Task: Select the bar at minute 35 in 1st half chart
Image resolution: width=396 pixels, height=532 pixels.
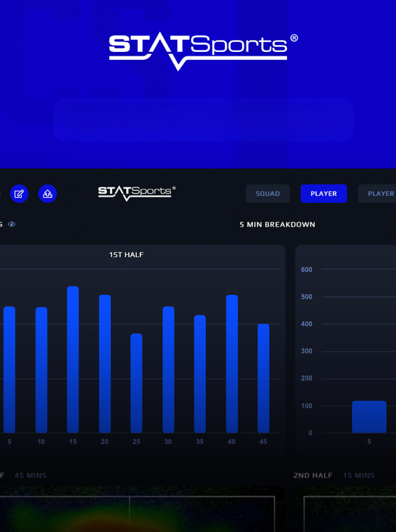Action: [200, 374]
